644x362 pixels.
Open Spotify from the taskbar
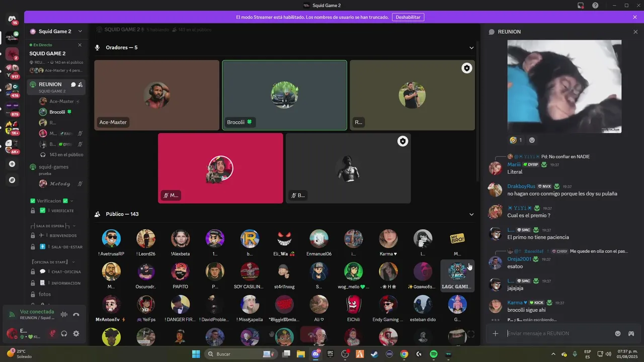[x=434, y=354]
